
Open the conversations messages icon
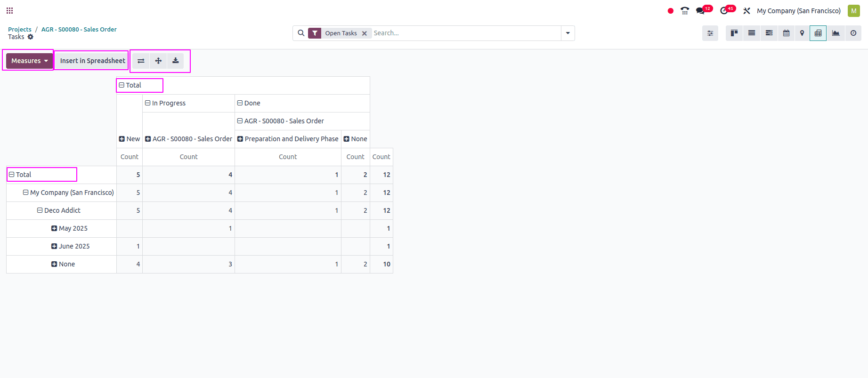[x=700, y=11]
